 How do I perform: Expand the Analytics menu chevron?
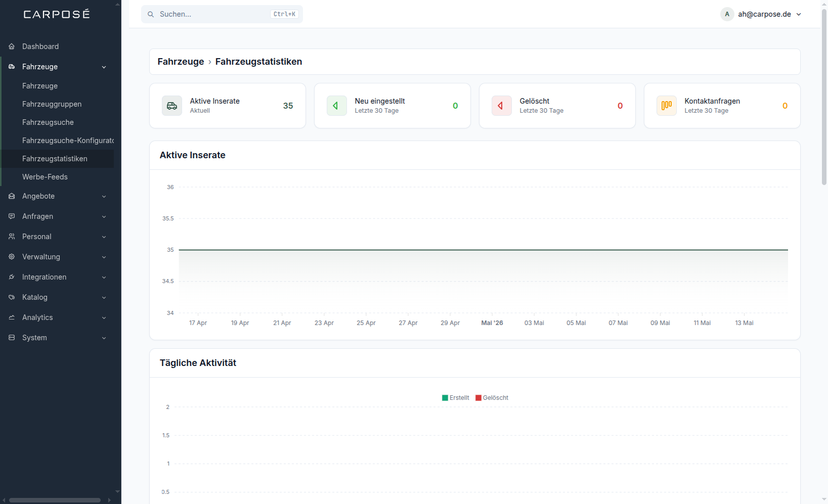point(104,317)
